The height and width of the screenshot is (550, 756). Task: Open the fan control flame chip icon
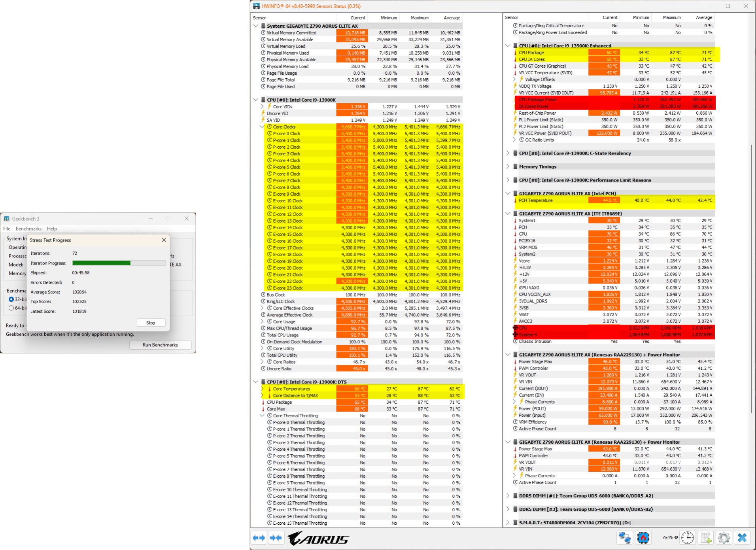pos(643,538)
